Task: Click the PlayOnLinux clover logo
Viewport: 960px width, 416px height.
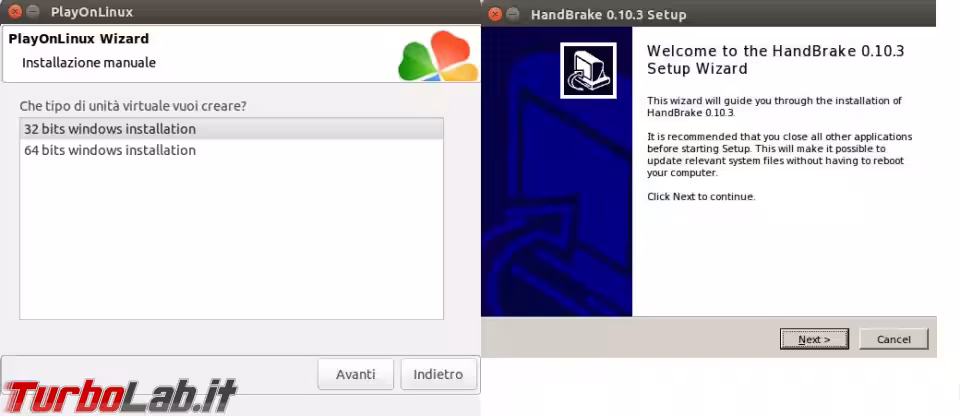Action: [x=438, y=56]
